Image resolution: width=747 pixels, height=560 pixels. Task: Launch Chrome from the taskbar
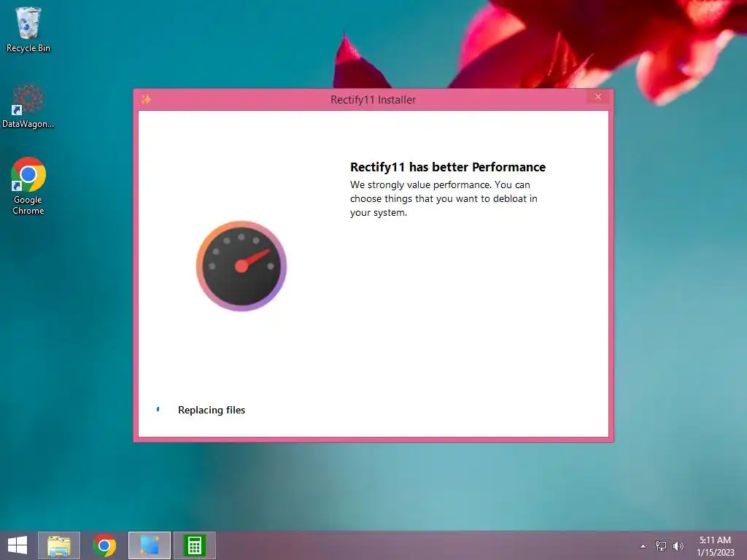(x=104, y=545)
